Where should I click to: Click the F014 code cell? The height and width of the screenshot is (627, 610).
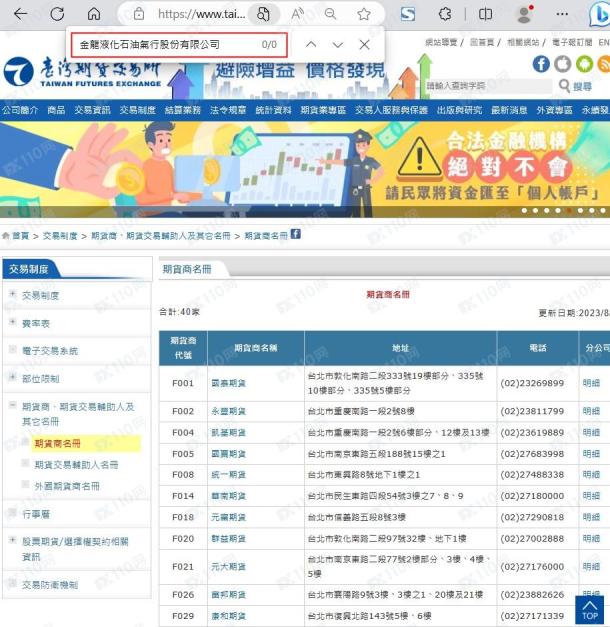(x=183, y=496)
